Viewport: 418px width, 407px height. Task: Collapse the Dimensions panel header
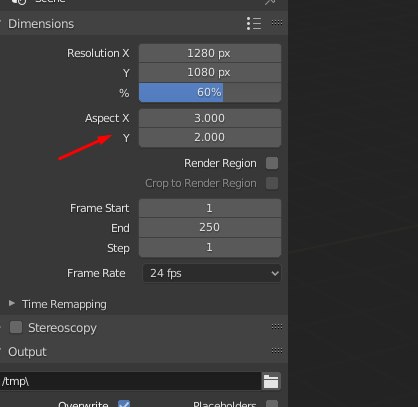[41, 24]
